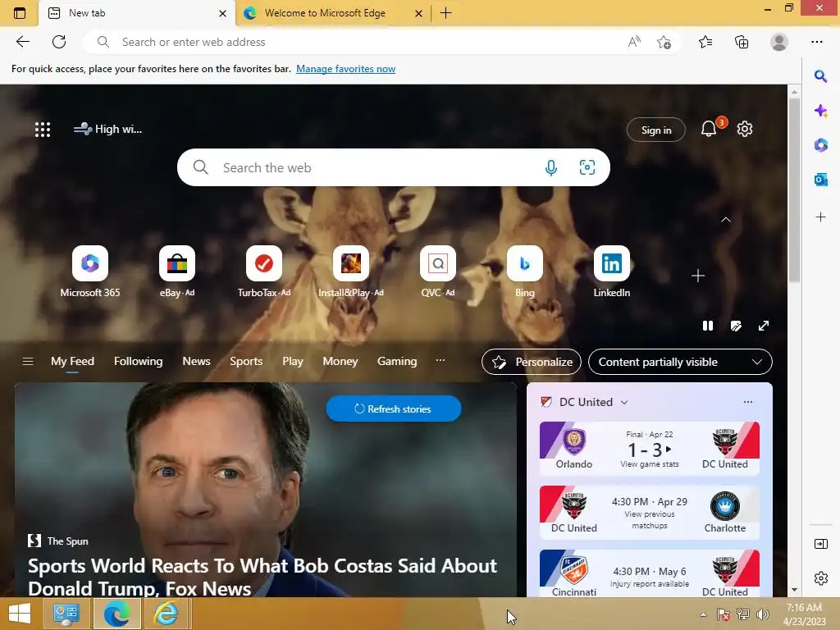
Task: Open the sidebar Outlook icon
Action: 820,180
